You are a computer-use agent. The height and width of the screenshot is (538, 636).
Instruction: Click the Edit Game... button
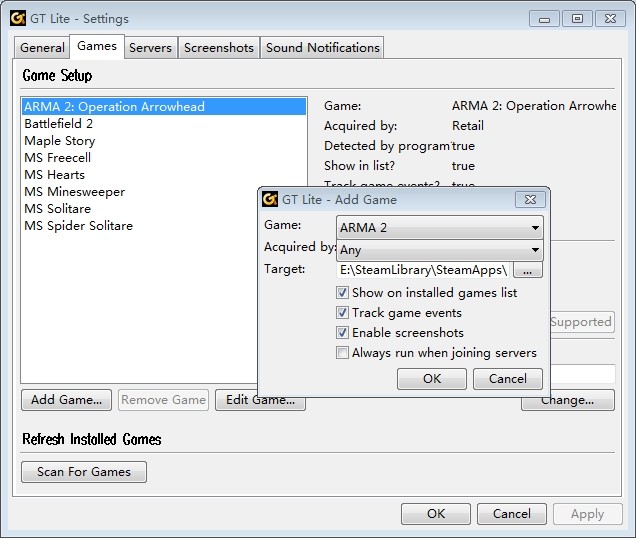tap(260, 403)
